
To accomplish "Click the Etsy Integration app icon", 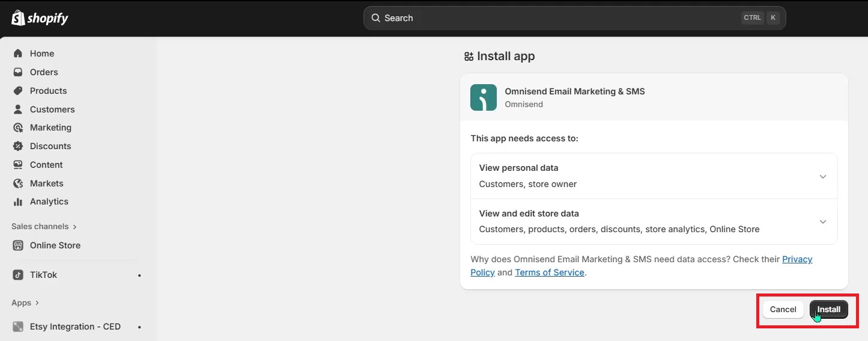I will pos(18,327).
